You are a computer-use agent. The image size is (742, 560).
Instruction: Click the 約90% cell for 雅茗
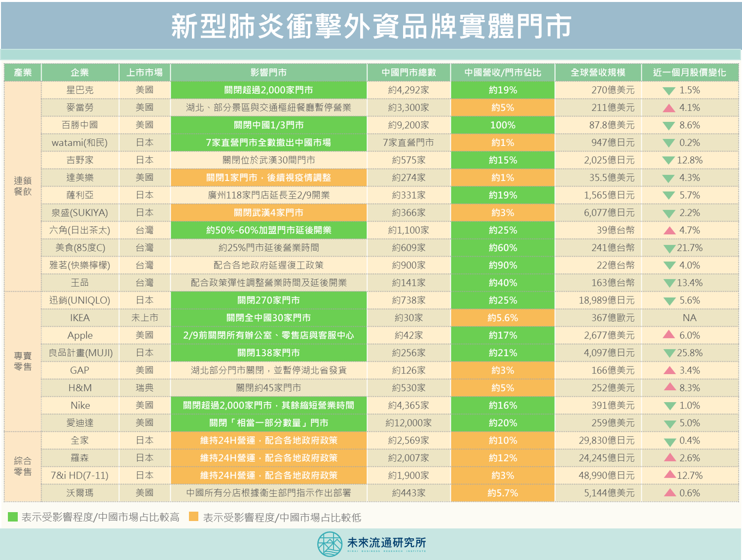503,265
